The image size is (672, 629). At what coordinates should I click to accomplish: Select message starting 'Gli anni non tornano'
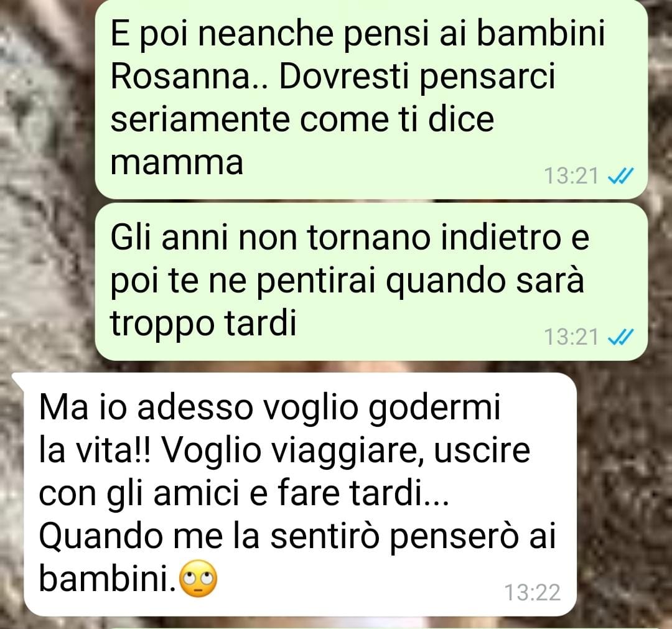click(x=371, y=282)
